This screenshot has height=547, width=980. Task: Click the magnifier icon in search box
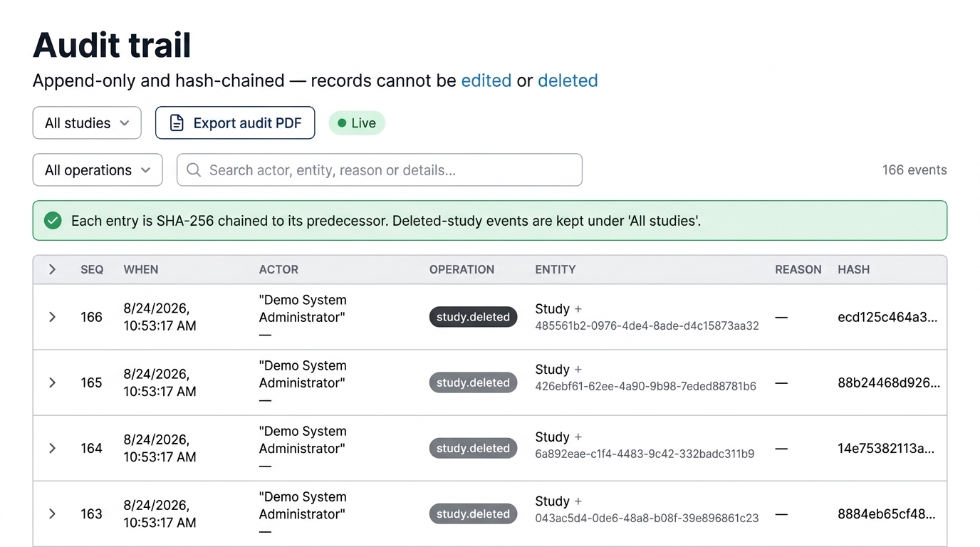point(193,170)
